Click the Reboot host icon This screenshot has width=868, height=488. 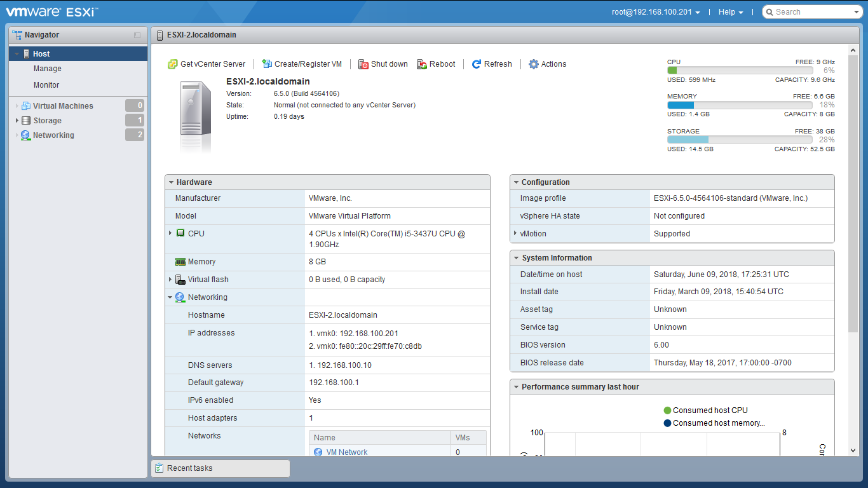pos(422,64)
